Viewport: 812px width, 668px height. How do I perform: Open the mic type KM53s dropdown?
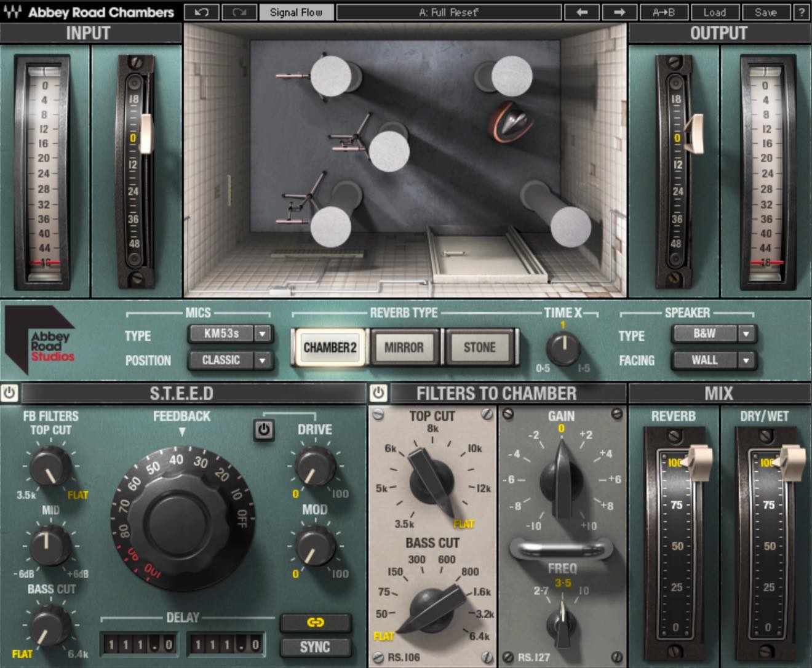click(229, 333)
